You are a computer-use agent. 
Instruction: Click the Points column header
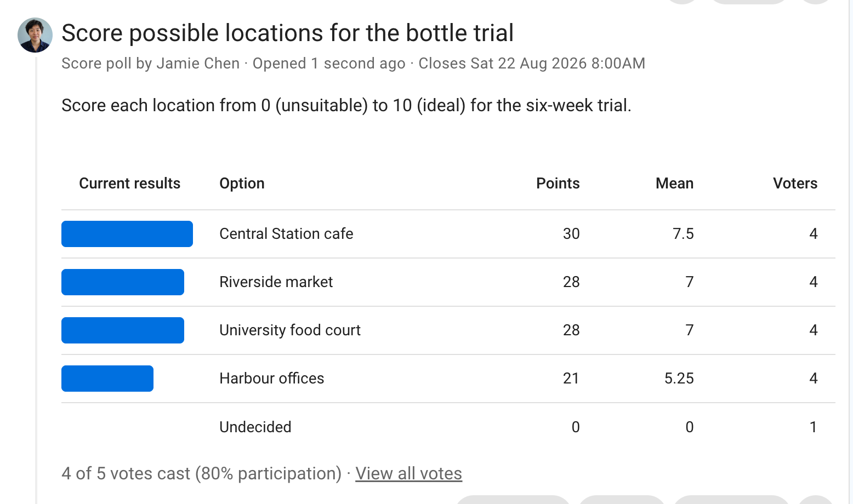[x=558, y=184]
